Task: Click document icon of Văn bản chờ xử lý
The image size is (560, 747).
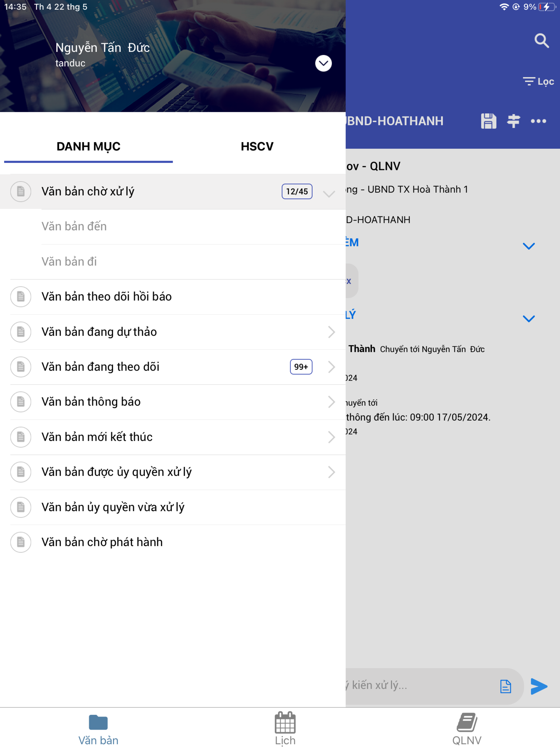Action: click(21, 191)
